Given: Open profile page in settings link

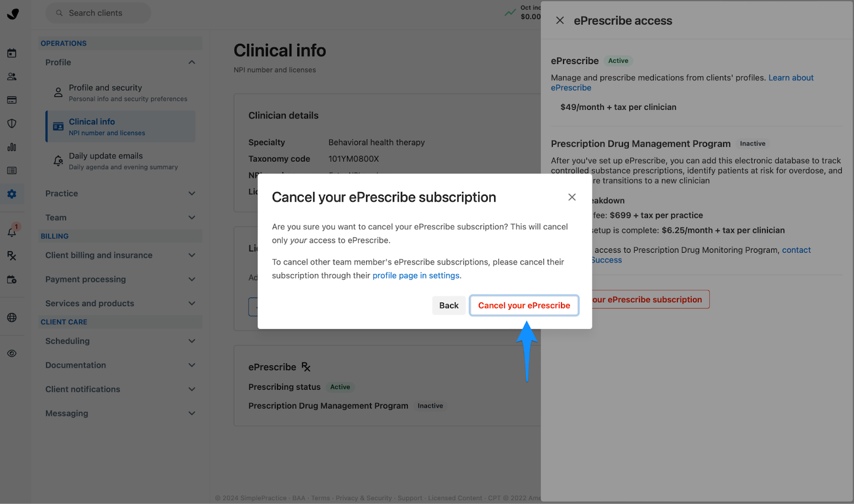Looking at the screenshot, I should 416,275.
